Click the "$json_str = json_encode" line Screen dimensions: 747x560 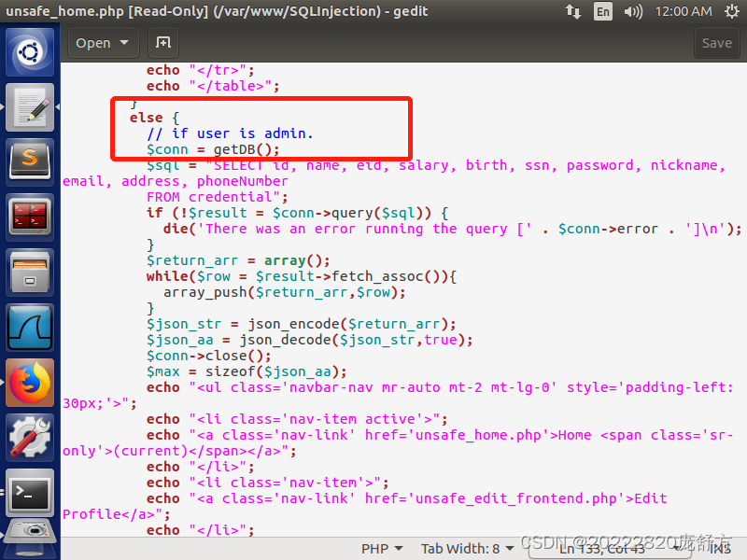click(301, 324)
